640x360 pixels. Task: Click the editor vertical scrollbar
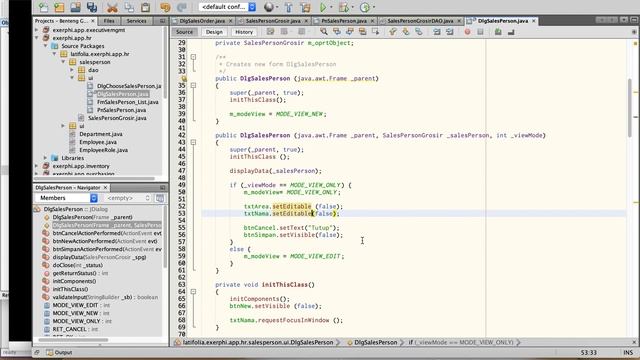630,108
